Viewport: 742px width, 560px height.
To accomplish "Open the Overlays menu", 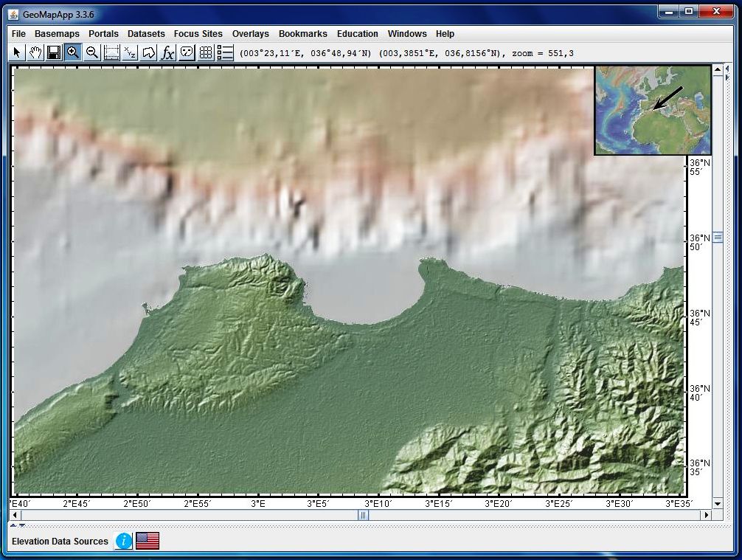I will pyautogui.click(x=250, y=34).
